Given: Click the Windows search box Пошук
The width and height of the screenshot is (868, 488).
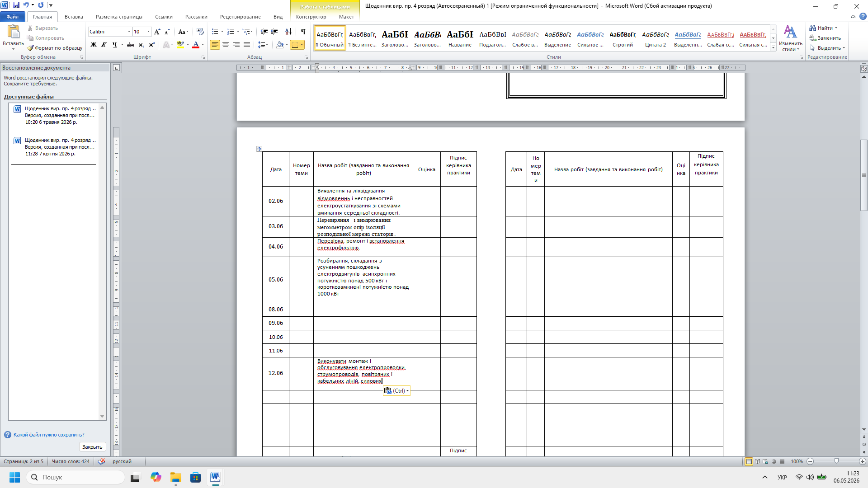Looking at the screenshot, I should point(75,477).
